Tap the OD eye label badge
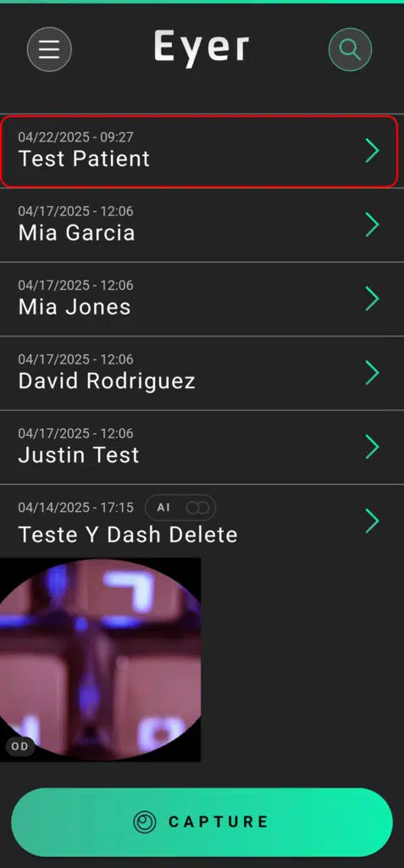This screenshot has width=404, height=868. pyautogui.click(x=20, y=746)
